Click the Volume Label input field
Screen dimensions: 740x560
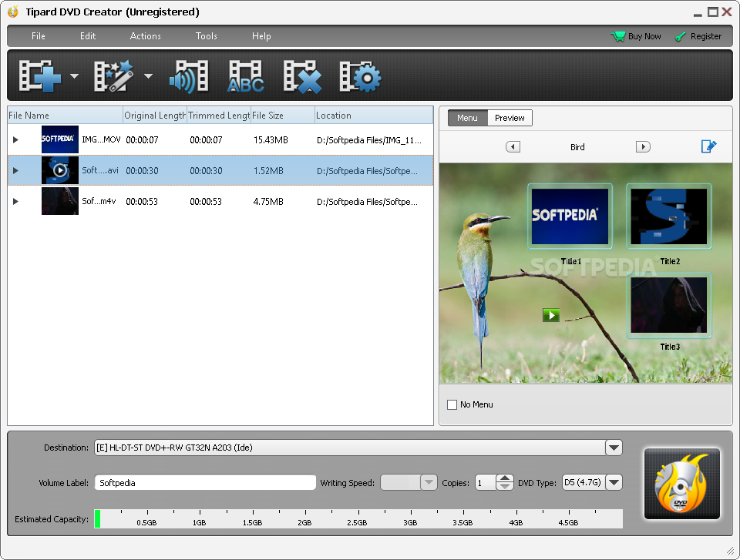205,483
